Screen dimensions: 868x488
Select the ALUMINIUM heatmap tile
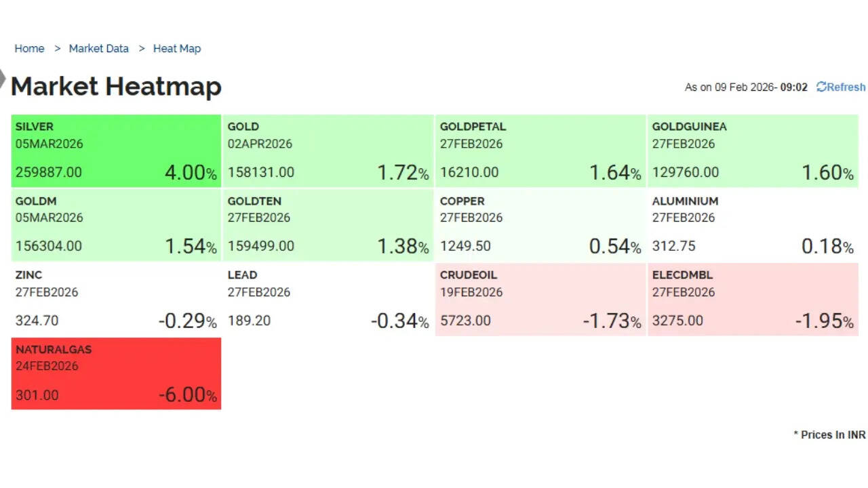tap(753, 225)
